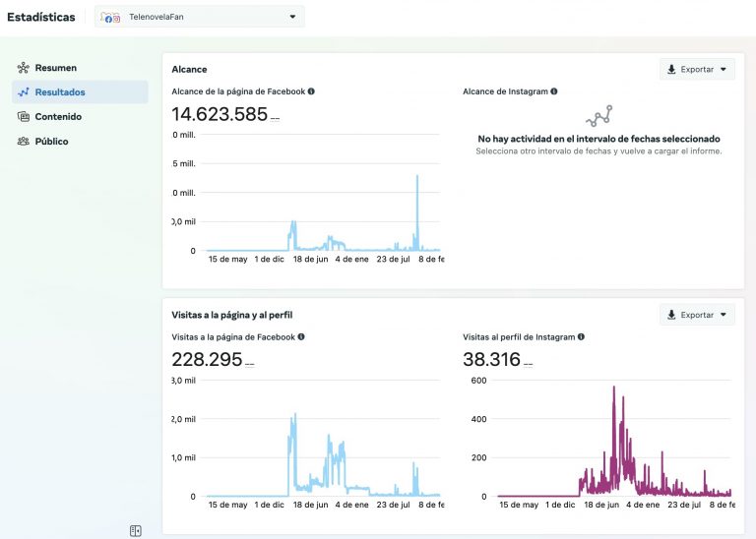Screen dimensions: 756x539
Task: Click the 14.623.585 reach value
Action: [x=220, y=114]
